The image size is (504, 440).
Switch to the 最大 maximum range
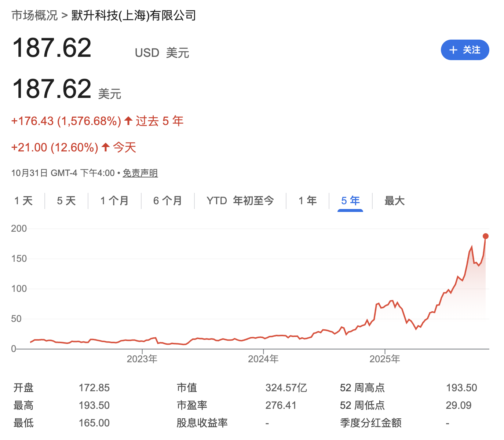[394, 201]
